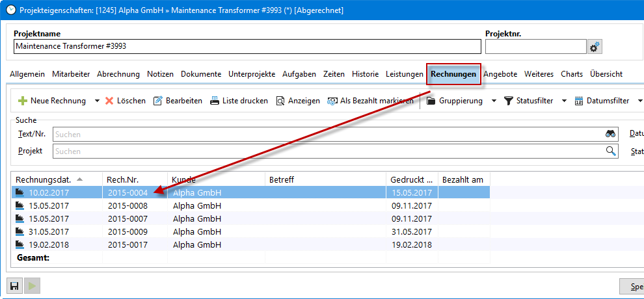Open the Datumsfilter dropdown

[x=640, y=101]
